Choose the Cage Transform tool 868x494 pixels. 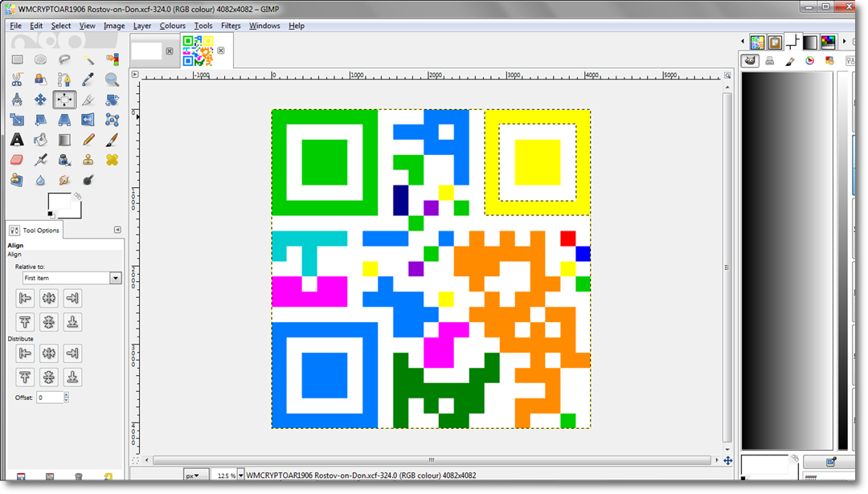113,120
